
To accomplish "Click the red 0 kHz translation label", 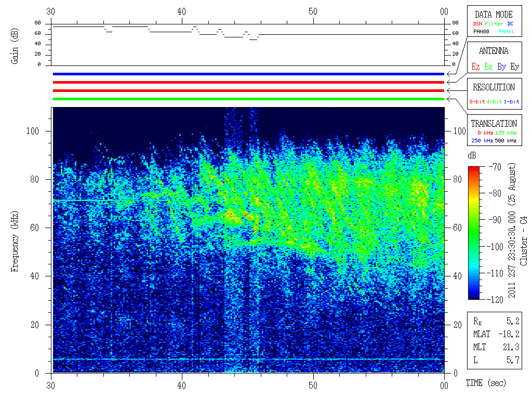I will (x=485, y=132).
